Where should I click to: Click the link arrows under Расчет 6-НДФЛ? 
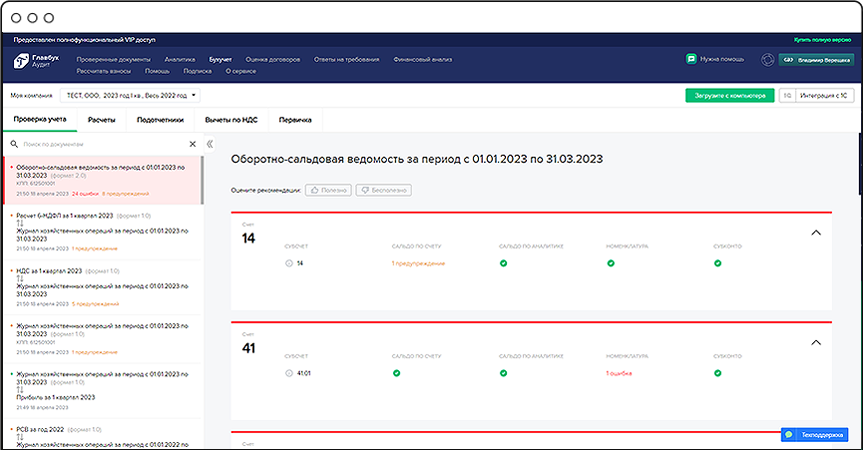(20, 223)
